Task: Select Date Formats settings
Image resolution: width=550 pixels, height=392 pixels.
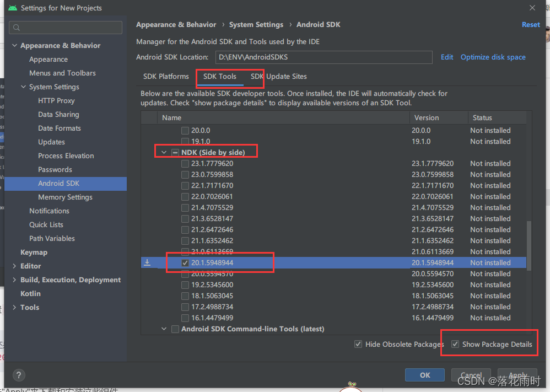Action: tap(60, 128)
